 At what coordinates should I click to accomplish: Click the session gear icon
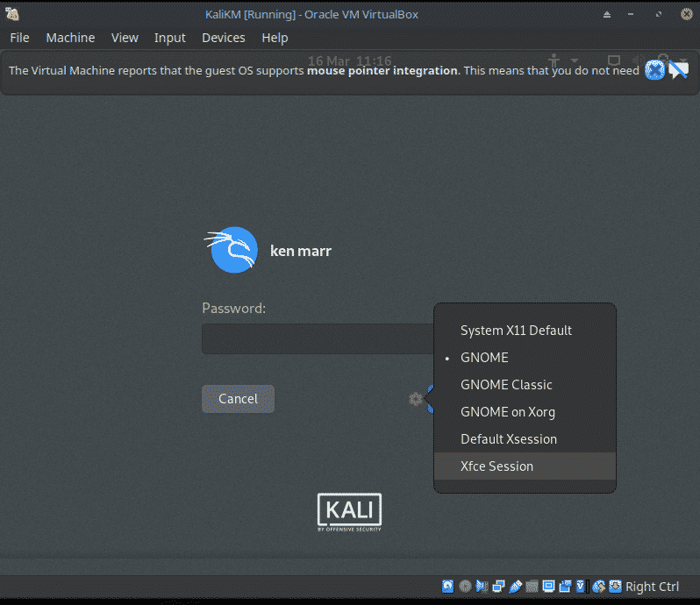416,399
